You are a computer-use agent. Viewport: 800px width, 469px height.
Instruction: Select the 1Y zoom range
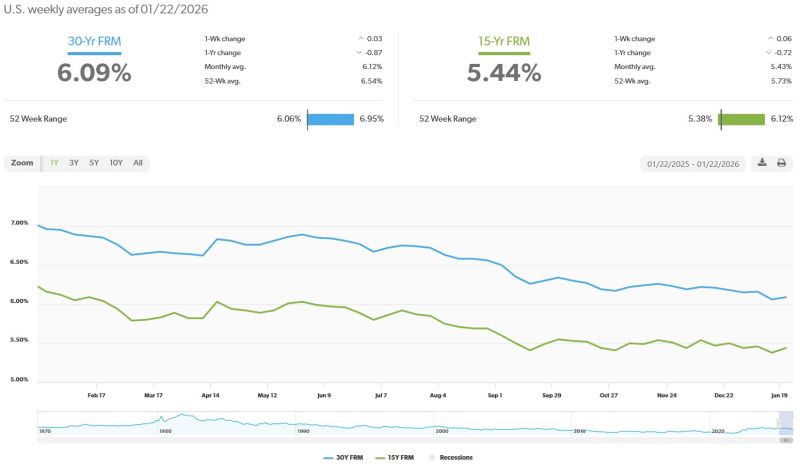click(54, 163)
